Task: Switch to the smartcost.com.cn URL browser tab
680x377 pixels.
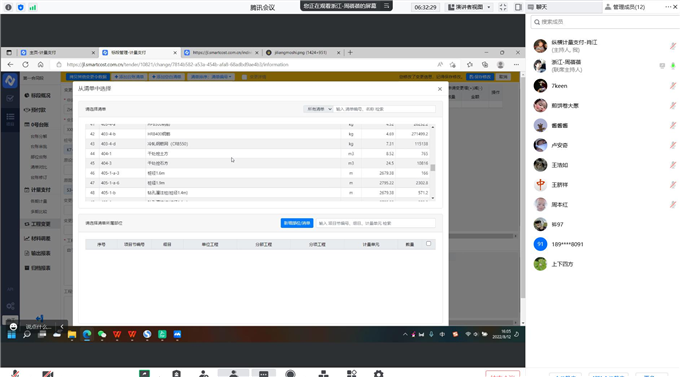Action: [x=221, y=52]
